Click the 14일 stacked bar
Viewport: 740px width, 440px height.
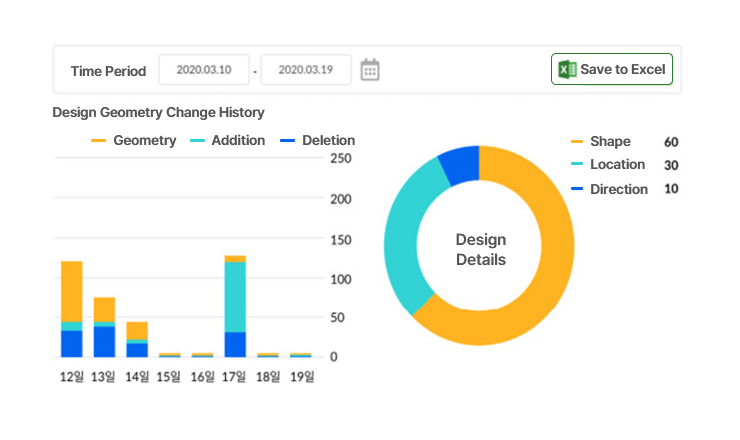(137, 339)
